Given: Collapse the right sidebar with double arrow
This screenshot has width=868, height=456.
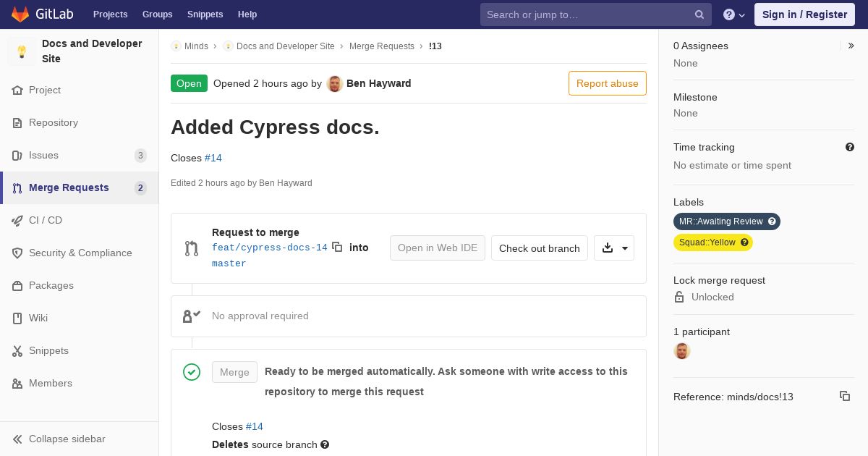Looking at the screenshot, I should 851,46.
